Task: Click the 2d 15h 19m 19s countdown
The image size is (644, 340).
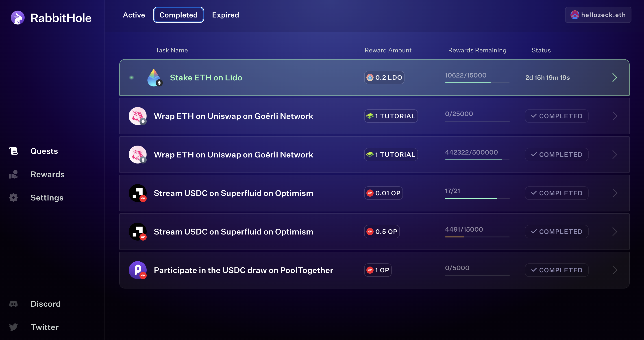Action: pyautogui.click(x=548, y=78)
